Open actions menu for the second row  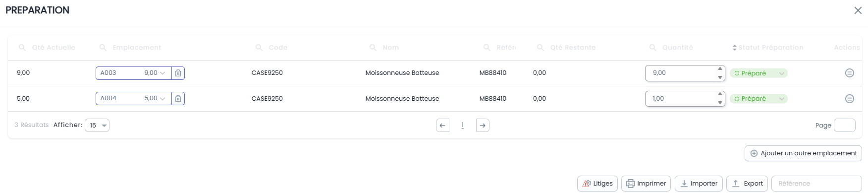(x=849, y=99)
